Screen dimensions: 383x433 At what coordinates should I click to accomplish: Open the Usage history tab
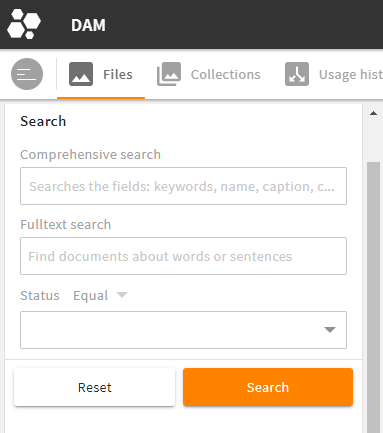pyautogui.click(x=351, y=75)
